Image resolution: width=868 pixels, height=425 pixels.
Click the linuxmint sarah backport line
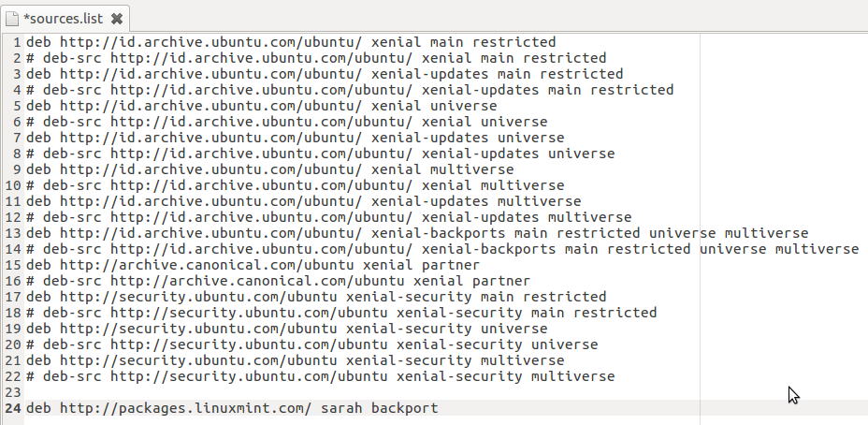(232, 408)
